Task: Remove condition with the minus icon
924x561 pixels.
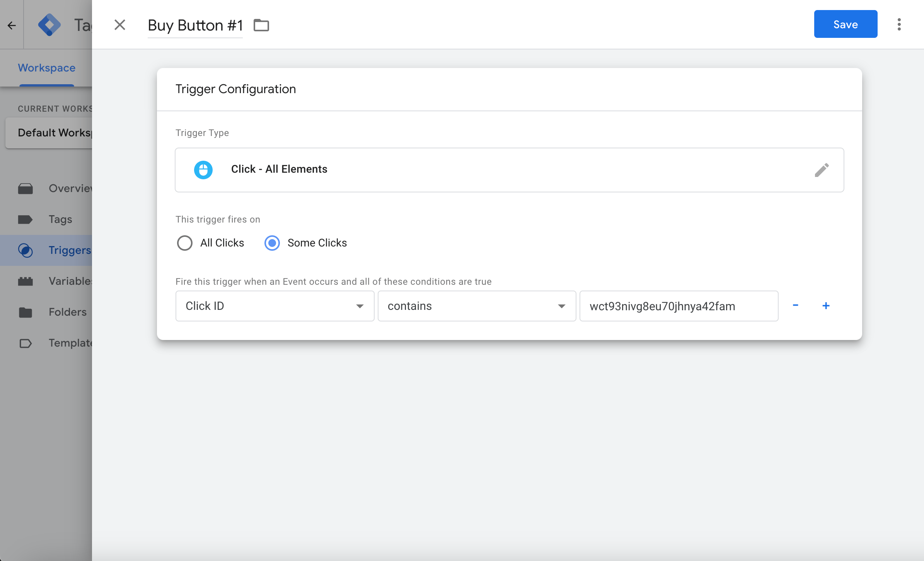Action: click(x=795, y=305)
